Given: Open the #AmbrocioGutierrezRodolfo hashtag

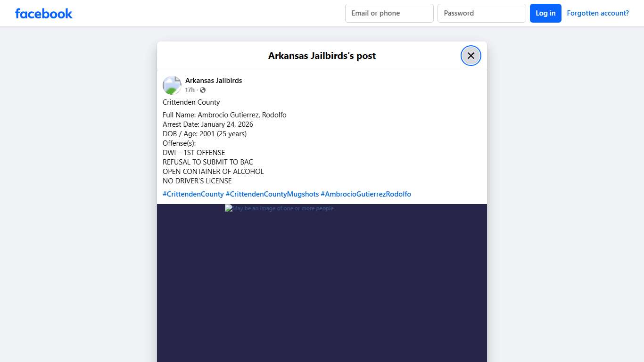Looking at the screenshot, I should [366, 194].
